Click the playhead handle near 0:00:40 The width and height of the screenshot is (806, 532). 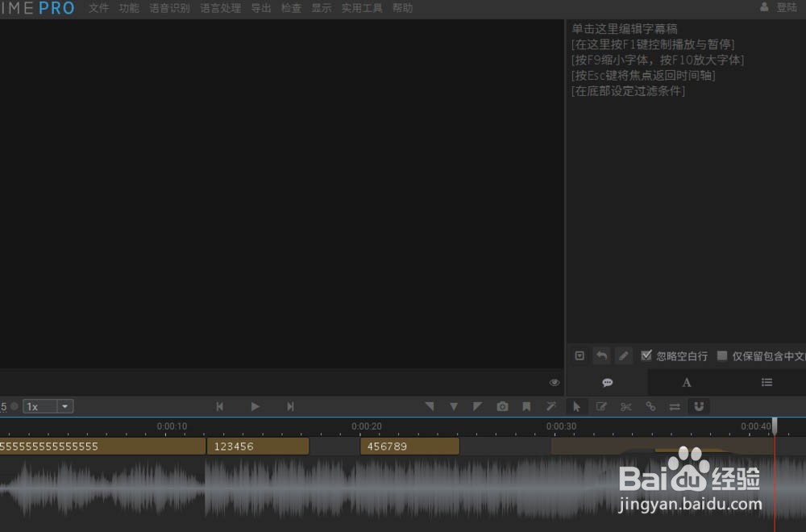click(775, 426)
